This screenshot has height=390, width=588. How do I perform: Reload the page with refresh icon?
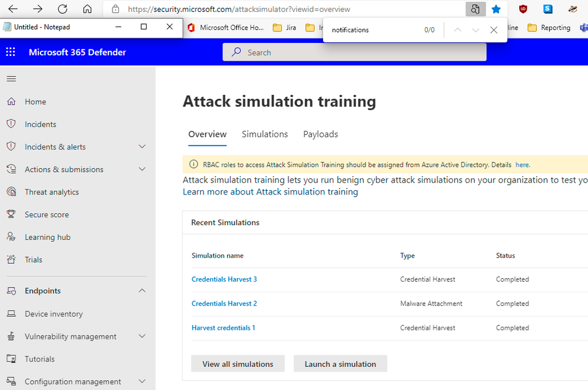pos(62,9)
